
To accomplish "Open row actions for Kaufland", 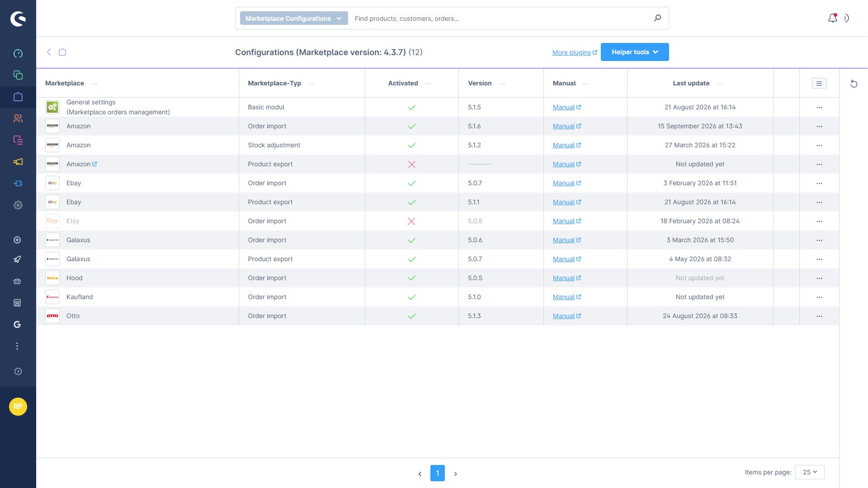I will click(x=819, y=297).
